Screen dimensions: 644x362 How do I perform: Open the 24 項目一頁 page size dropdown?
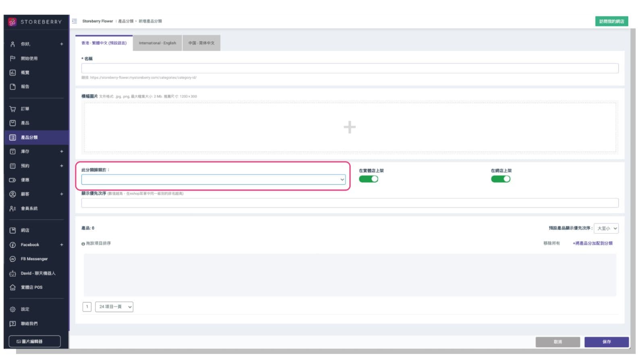[114, 307]
